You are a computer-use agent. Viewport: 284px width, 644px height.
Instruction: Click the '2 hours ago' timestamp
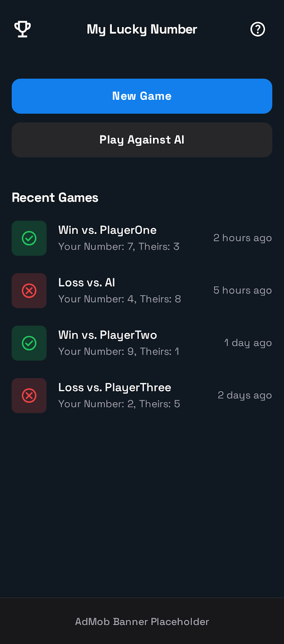(x=242, y=238)
